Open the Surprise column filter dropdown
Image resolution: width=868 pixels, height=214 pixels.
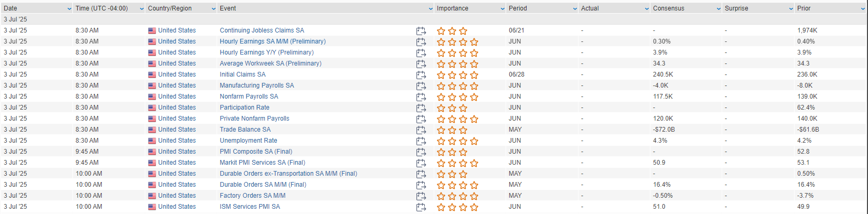click(x=791, y=9)
